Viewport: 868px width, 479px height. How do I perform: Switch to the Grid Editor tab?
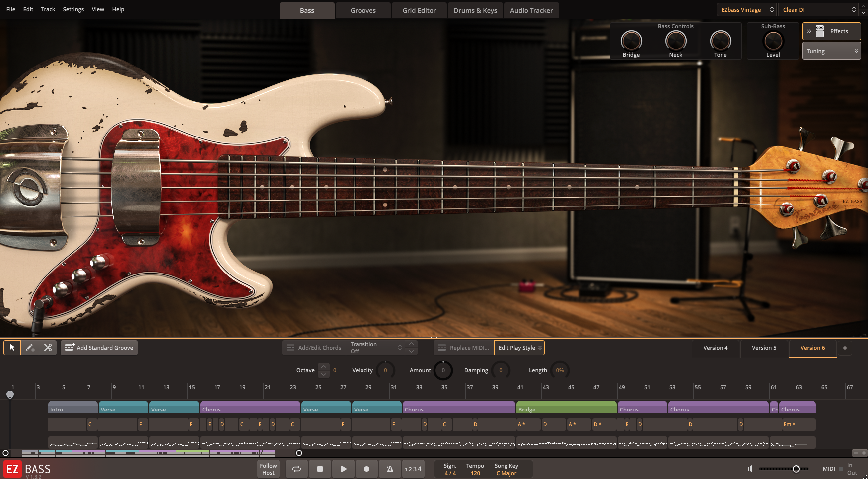point(419,10)
